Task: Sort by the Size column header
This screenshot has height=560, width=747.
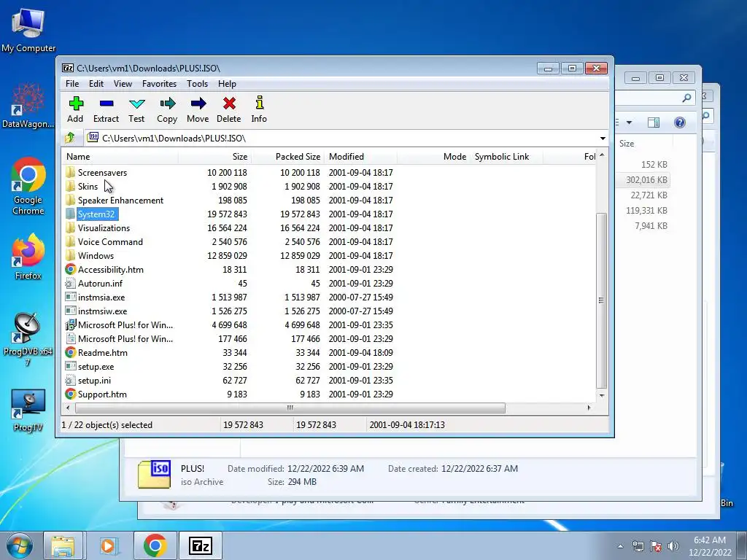Action: coord(215,157)
